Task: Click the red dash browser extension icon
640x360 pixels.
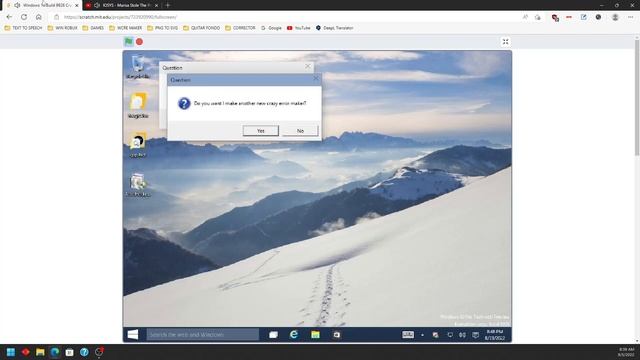Action: pyautogui.click(x=569, y=17)
